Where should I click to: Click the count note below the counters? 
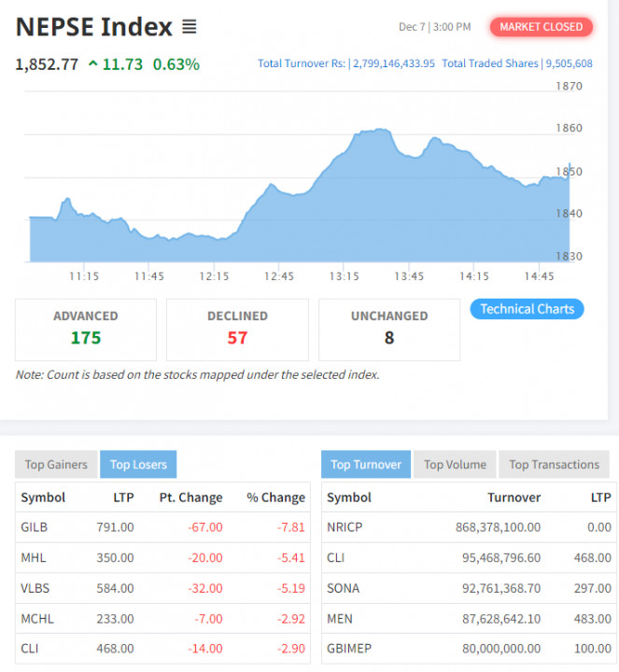197,374
